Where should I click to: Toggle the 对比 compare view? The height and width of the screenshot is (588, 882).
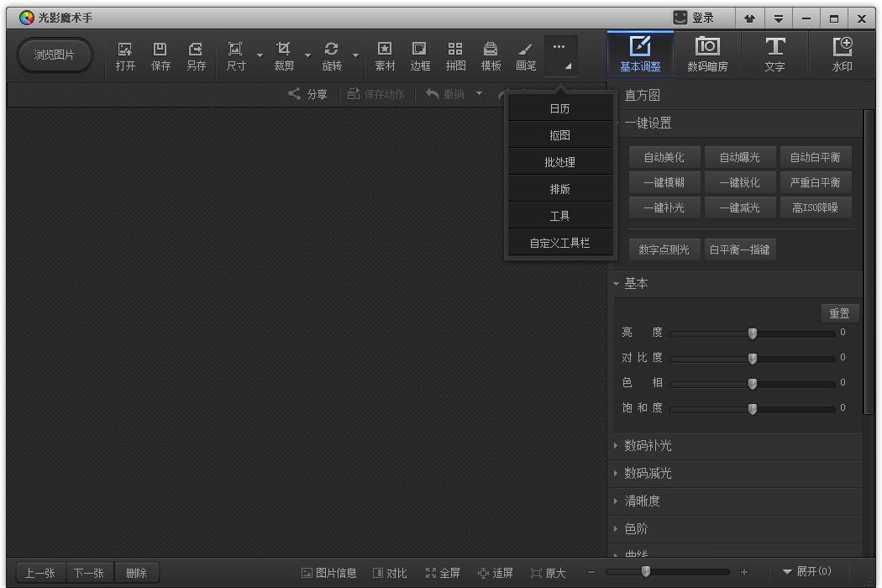point(390,573)
